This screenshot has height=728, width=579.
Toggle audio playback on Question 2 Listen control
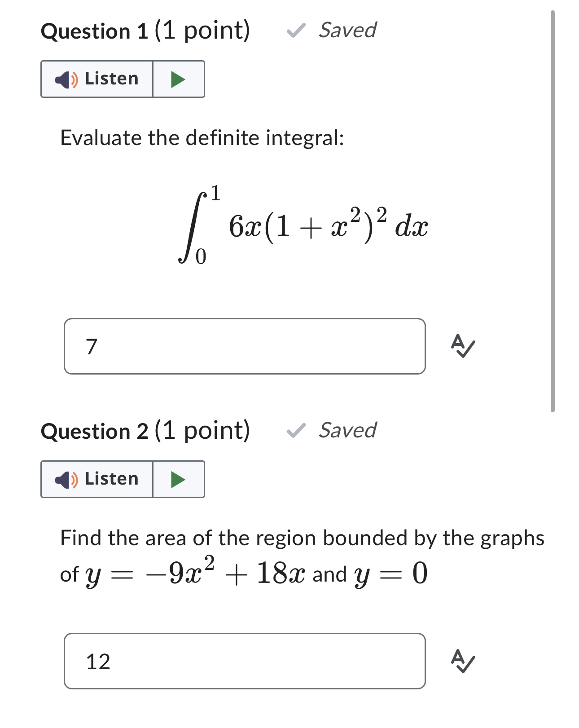point(178,480)
